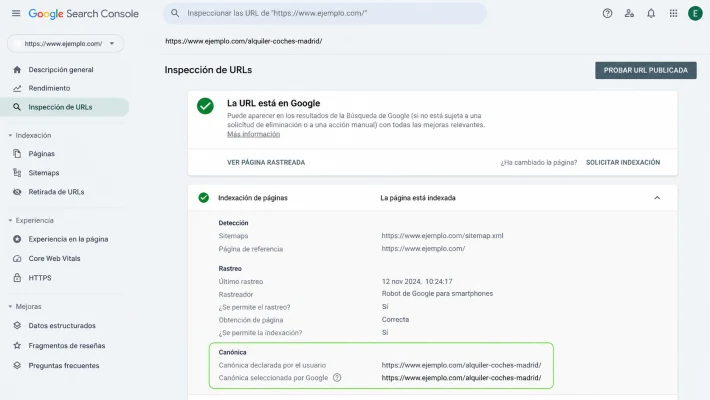Click the padlock icon beside HTTPS
The image size is (710, 400).
[x=17, y=278]
